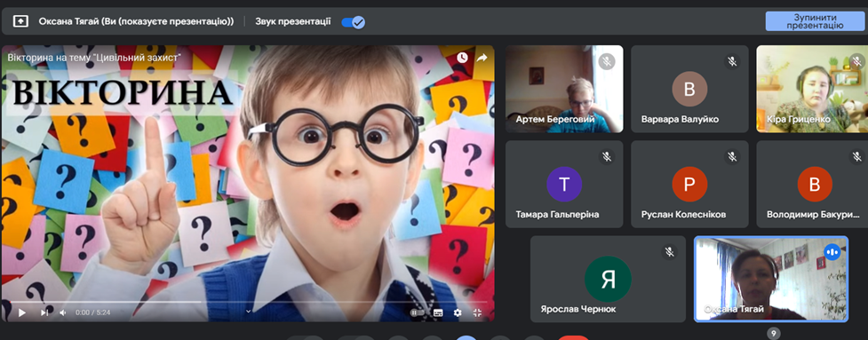
Task: Click the video progress bar
Action: point(248,302)
